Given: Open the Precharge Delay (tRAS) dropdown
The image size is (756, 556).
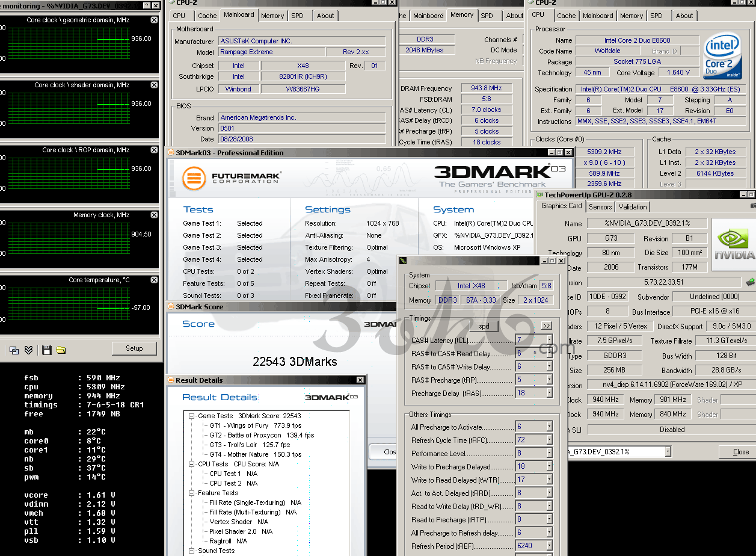Looking at the screenshot, I should click(549, 393).
